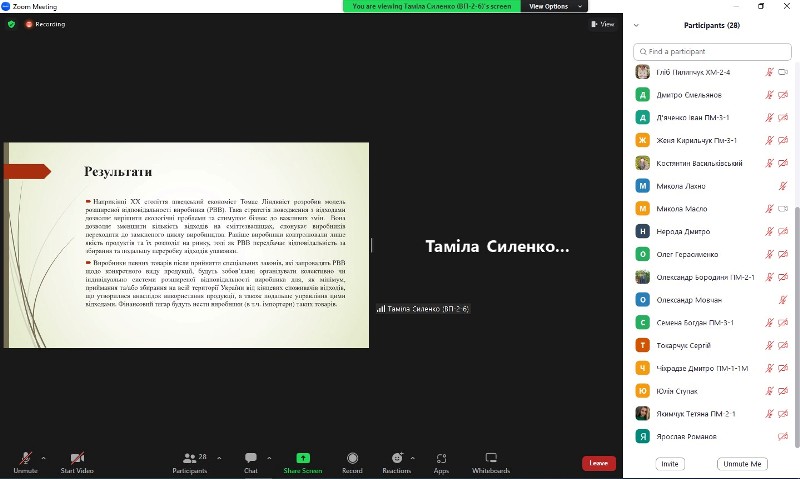800x479 pixels.
Task: Click the green Share Screen icon
Action: 303,458
